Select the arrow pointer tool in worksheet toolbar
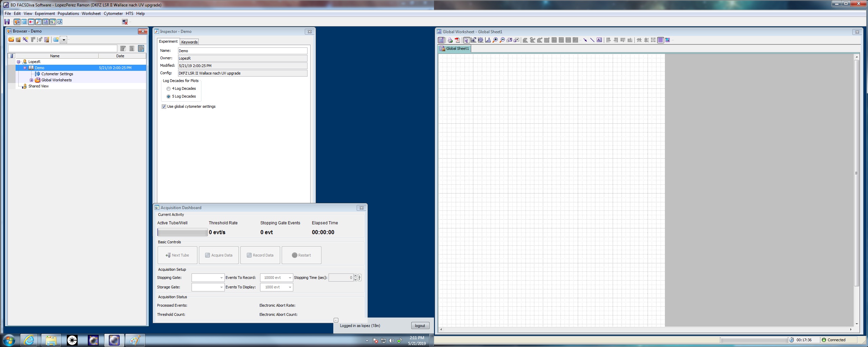Image resolution: width=868 pixels, height=347 pixels. click(467, 40)
